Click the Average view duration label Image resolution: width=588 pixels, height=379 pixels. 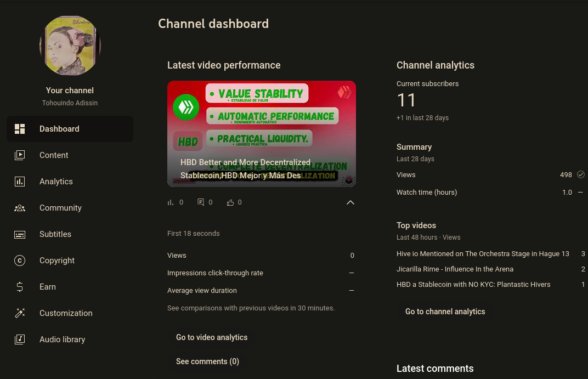[202, 291]
